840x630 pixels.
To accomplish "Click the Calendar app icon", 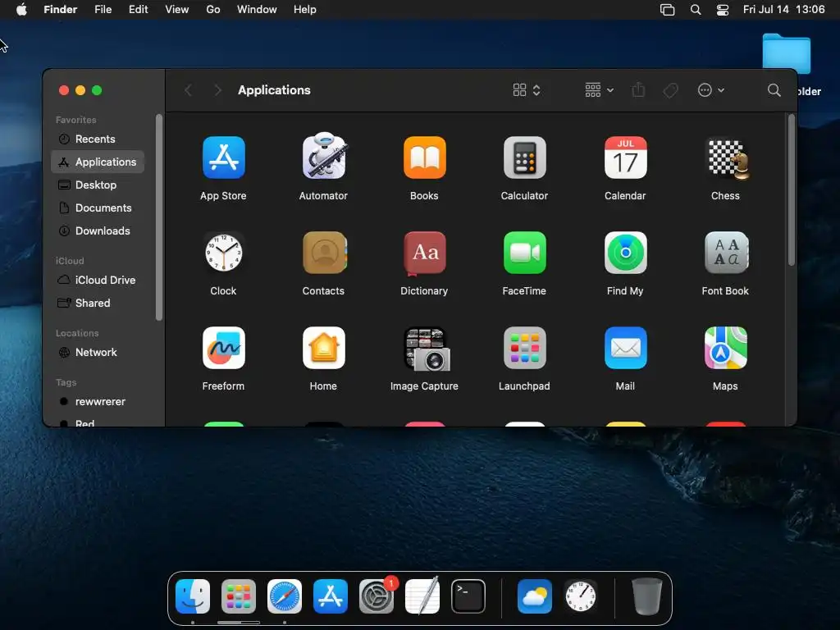I will click(x=625, y=157).
